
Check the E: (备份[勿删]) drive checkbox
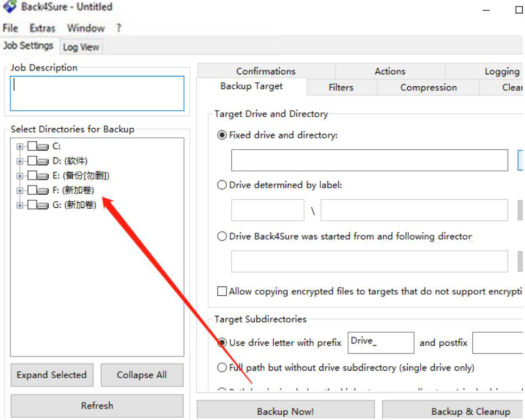[x=32, y=176]
